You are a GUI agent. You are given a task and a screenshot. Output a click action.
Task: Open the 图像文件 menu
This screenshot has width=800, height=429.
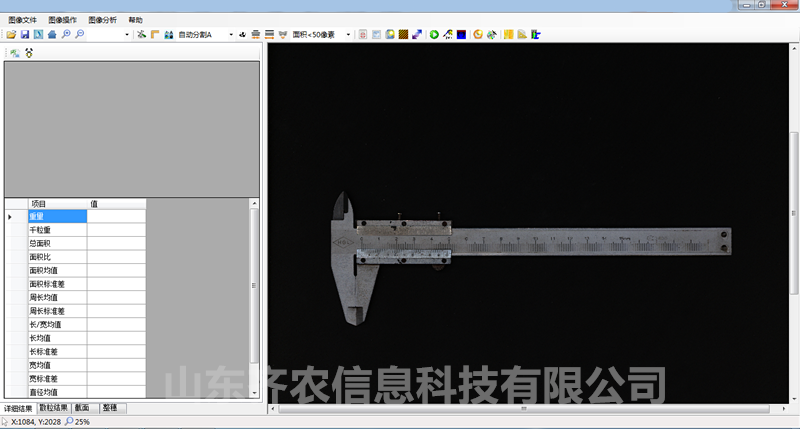coord(22,20)
